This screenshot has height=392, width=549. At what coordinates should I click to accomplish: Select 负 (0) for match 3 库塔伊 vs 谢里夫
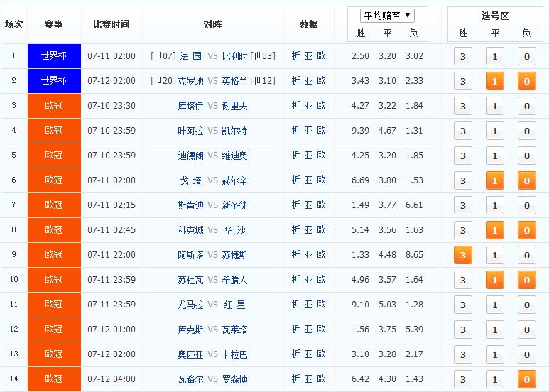coord(526,106)
